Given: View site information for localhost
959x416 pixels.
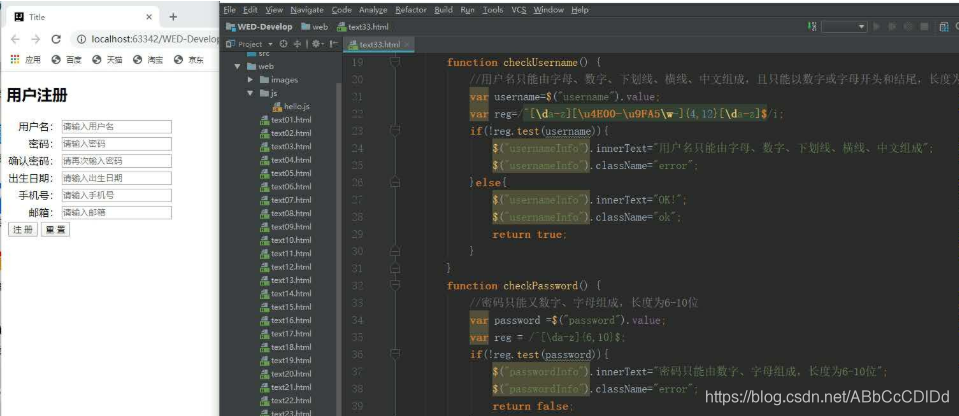Looking at the screenshot, I should pos(81,39).
